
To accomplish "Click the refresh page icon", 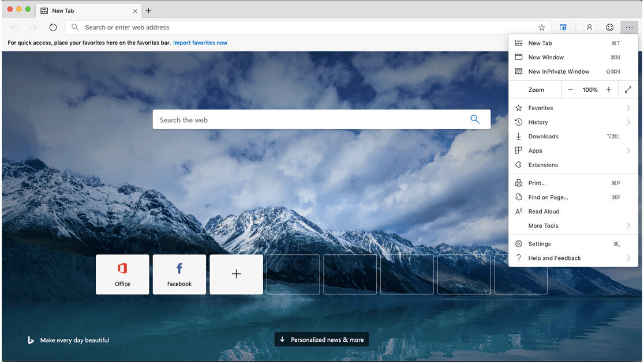I will [53, 27].
